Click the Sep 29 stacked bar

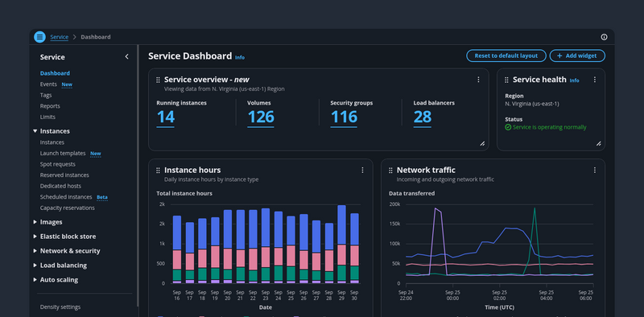click(x=341, y=245)
